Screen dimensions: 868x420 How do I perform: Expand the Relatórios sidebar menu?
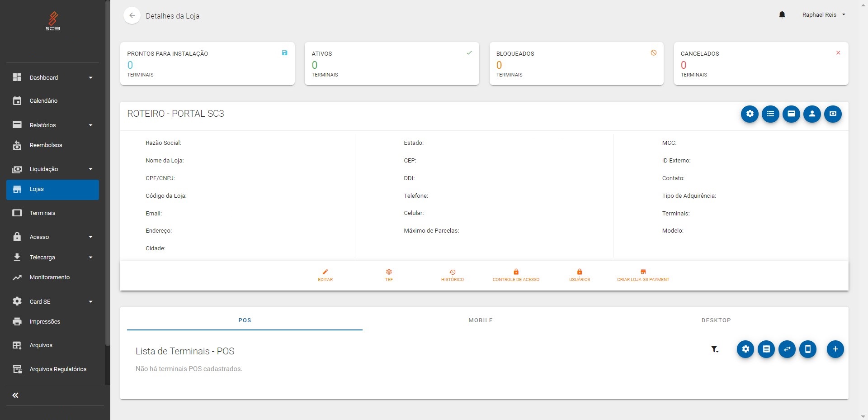pyautogui.click(x=52, y=125)
